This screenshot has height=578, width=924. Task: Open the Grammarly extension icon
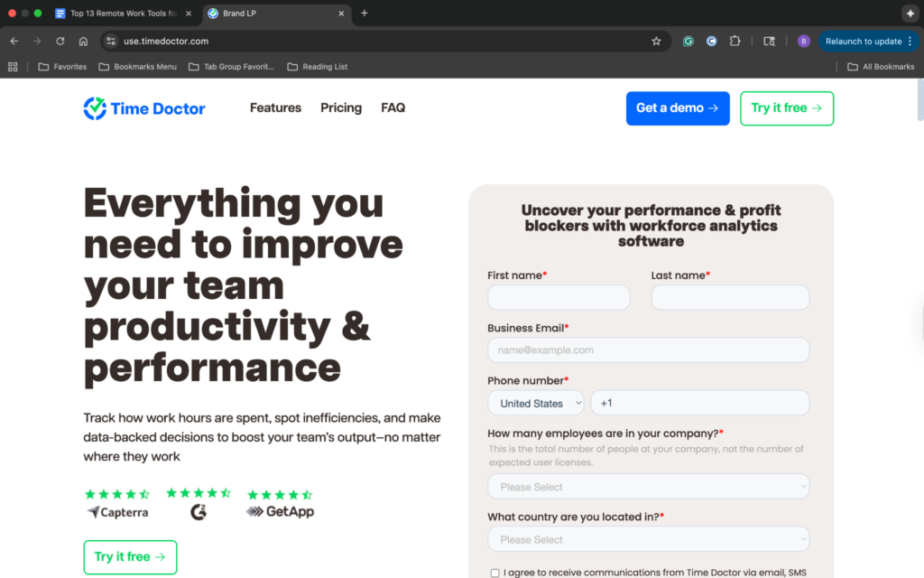click(688, 42)
